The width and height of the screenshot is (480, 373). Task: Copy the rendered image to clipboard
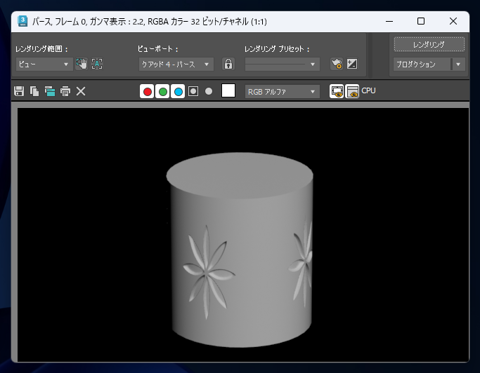tap(34, 91)
